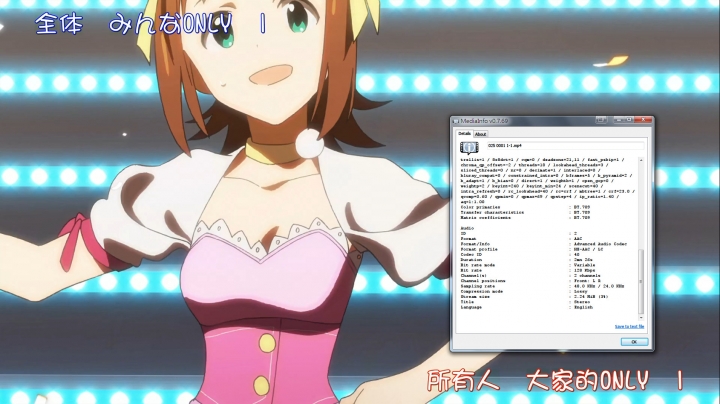The height and width of the screenshot is (404, 720).
Task: Click the "Language" row label
Action: 471,307
